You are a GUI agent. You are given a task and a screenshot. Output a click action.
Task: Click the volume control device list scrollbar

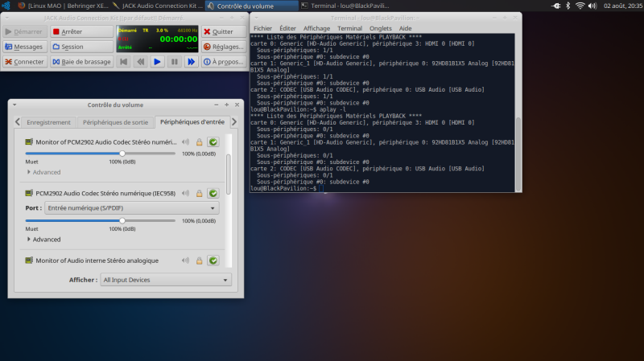[x=229, y=174]
